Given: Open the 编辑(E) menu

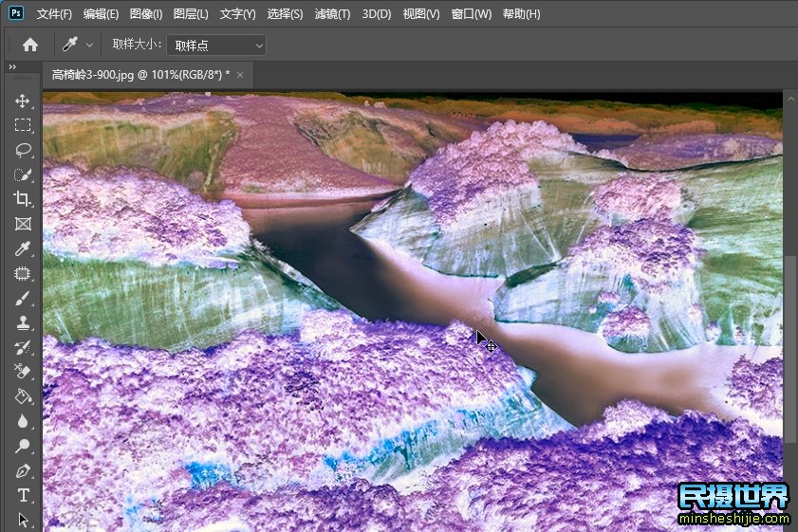Looking at the screenshot, I should coord(101,14).
